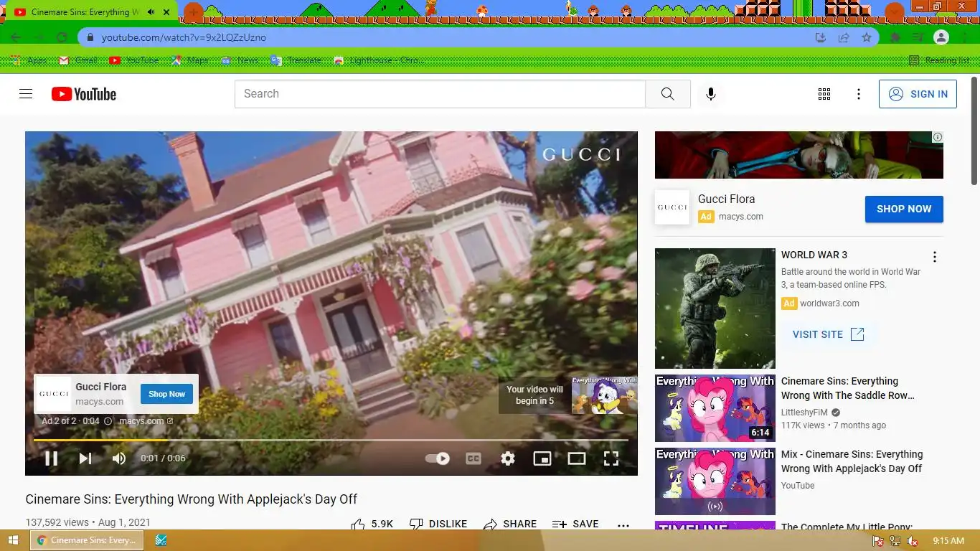
Task: Start voice search with microphone icon
Action: point(711,94)
